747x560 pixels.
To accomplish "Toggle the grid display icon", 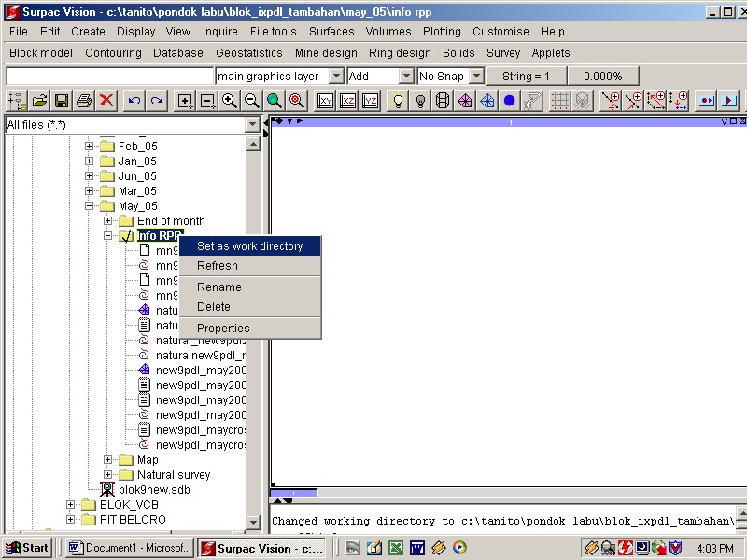I will point(557,101).
